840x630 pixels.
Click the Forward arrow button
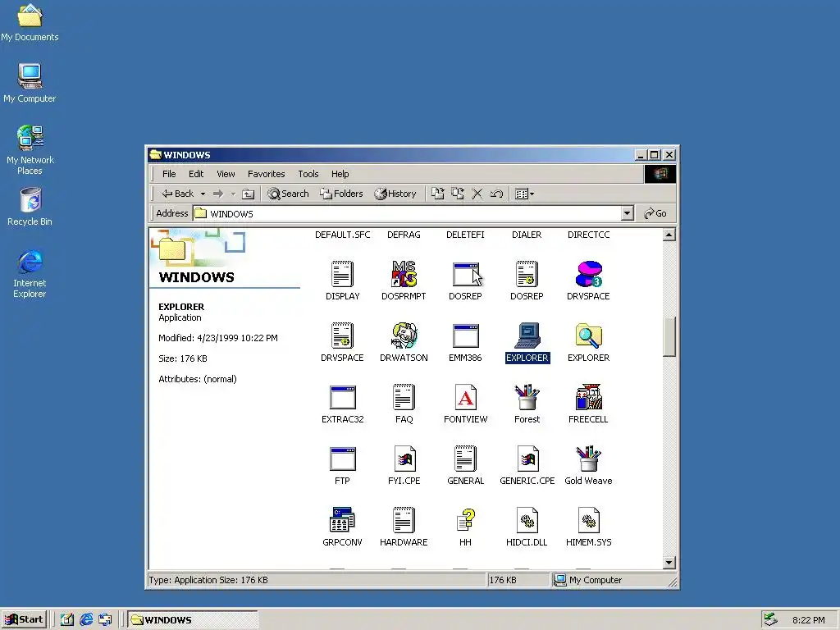(218, 194)
